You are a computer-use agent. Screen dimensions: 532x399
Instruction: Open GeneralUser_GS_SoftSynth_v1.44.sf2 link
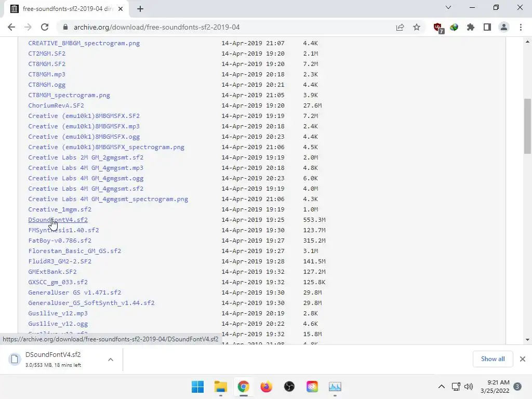[x=91, y=303]
